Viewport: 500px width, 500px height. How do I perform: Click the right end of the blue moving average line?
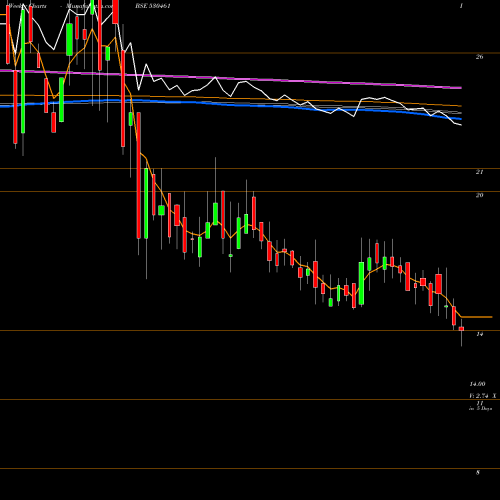[460, 118]
